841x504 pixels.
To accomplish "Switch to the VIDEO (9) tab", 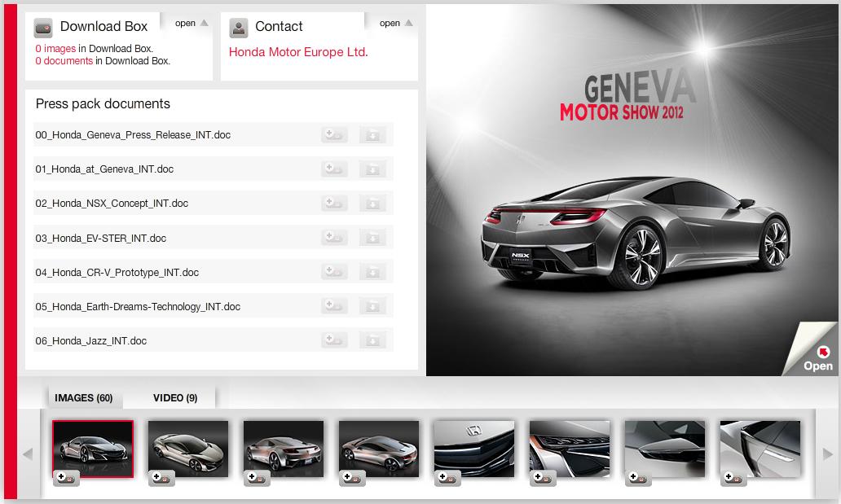I will [x=174, y=398].
